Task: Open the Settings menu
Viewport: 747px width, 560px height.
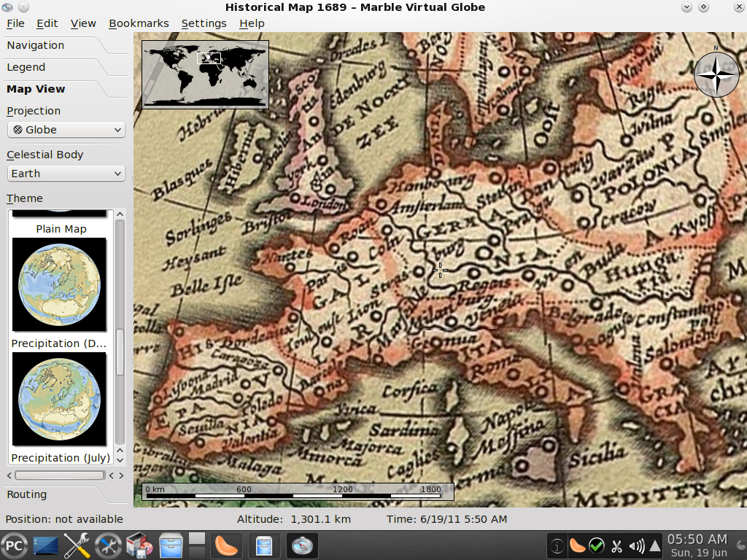Action: pyautogui.click(x=204, y=23)
